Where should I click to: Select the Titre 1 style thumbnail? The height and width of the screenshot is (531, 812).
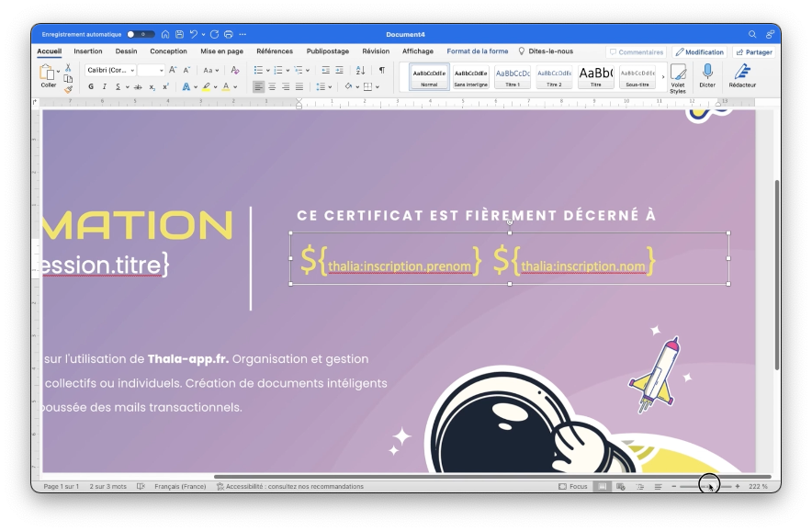pos(512,77)
